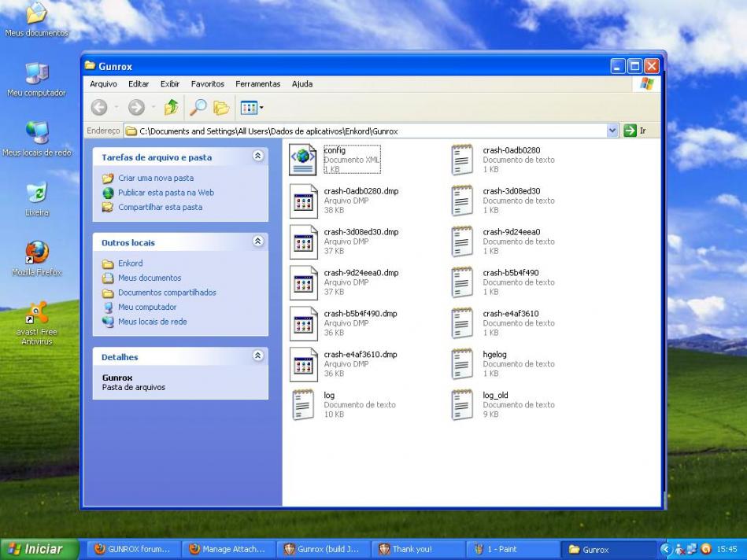
Task: Collapse the Outros locais panel
Action: [x=257, y=242]
